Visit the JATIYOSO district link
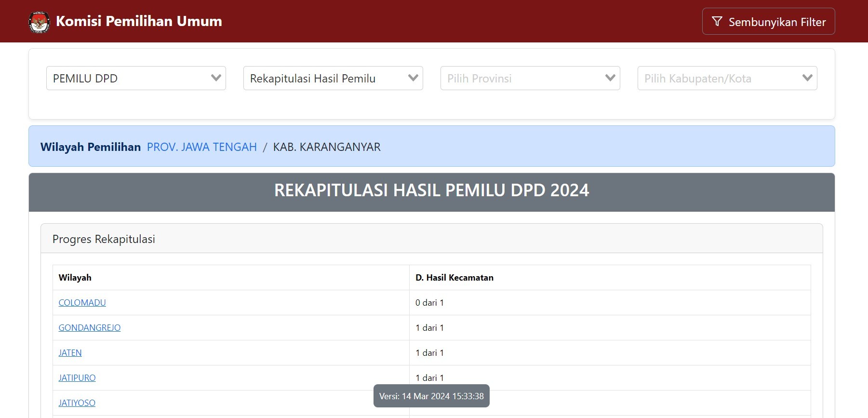 pos(77,403)
